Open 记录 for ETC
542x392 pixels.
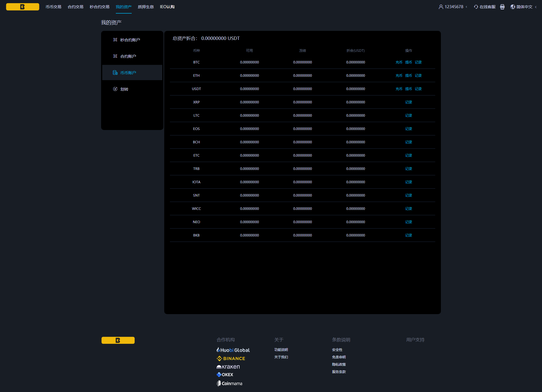pos(409,155)
